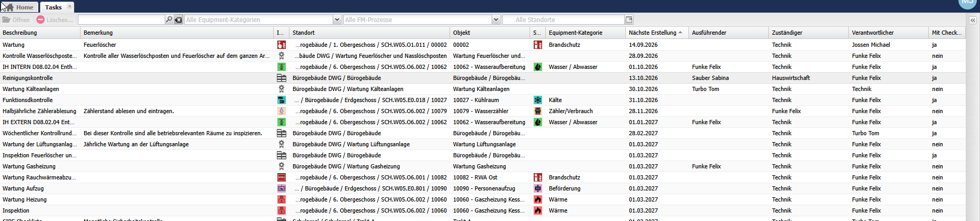The width and height of the screenshot is (980, 221).
Task: Clear the search field with the backspace icon
Action: [x=178, y=19]
